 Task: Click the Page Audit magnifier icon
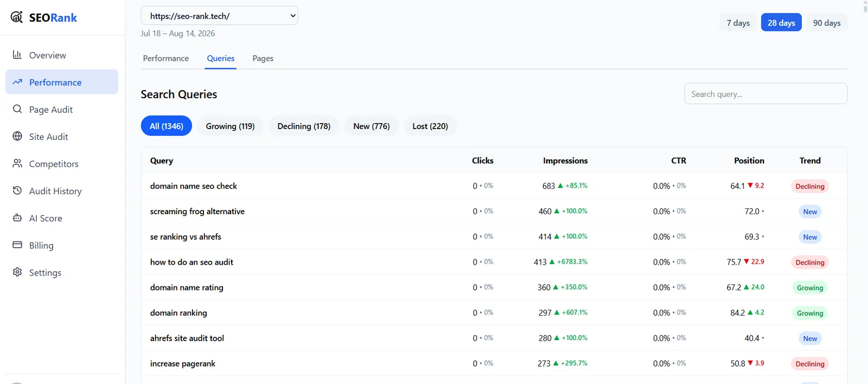pyautogui.click(x=17, y=109)
